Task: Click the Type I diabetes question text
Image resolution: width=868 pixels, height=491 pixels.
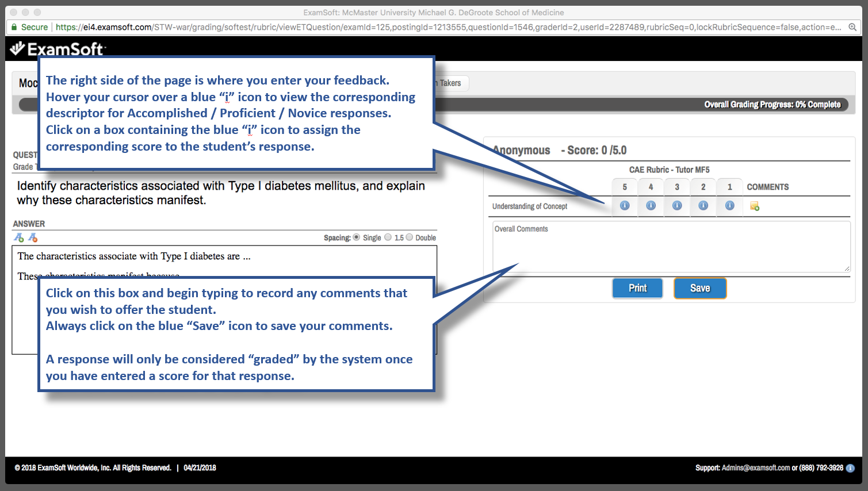Action: 221,193
